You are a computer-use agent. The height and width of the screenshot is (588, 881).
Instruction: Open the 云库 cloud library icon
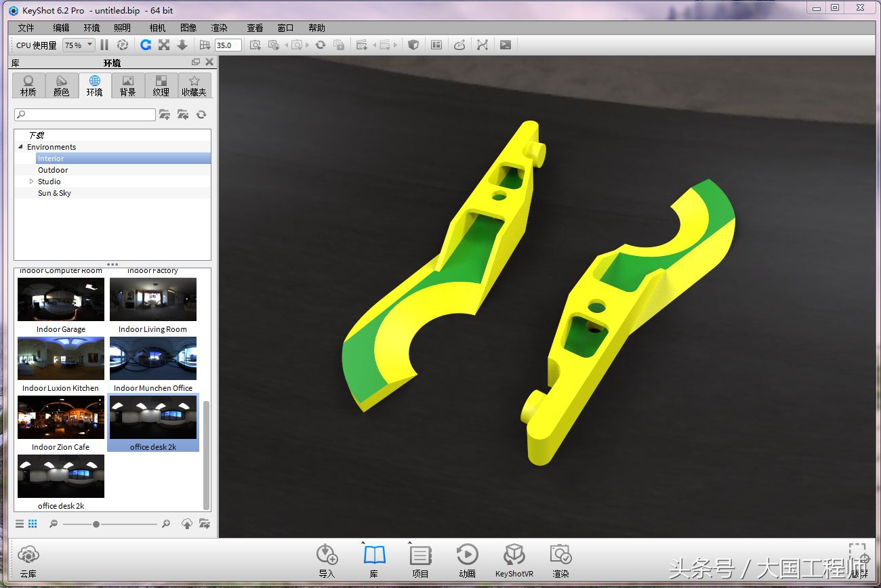click(28, 555)
